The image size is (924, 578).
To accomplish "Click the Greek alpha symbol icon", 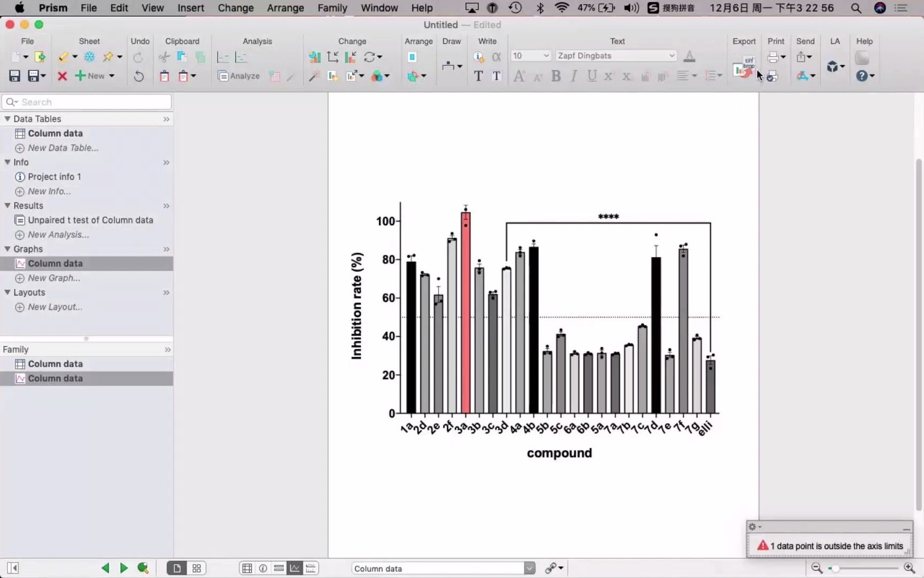I will [497, 57].
